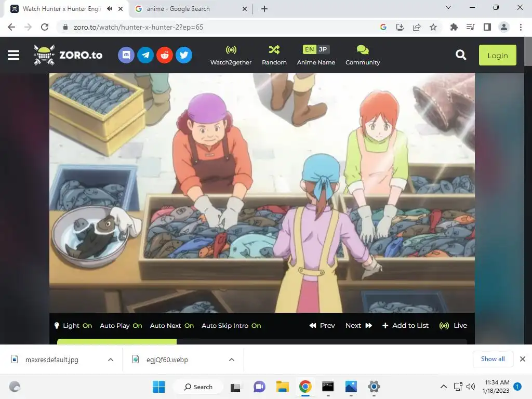Show all downloads
Viewport: 532px width, 399px height.
pyautogui.click(x=493, y=359)
